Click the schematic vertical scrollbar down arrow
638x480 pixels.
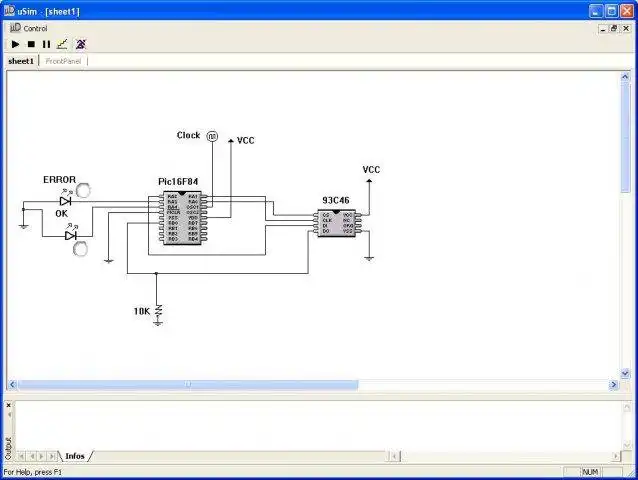pyautogui.click(x=625, y=373)
